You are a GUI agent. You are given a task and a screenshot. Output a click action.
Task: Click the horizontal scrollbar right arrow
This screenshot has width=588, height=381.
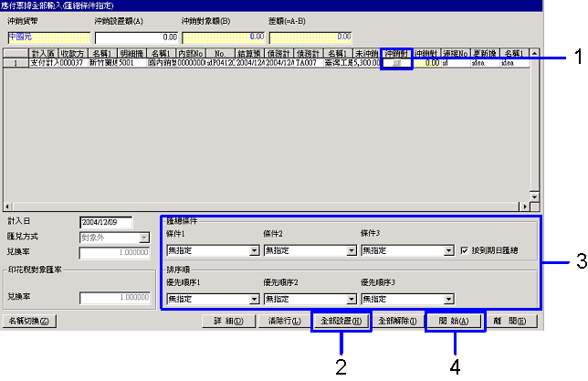[524, 206]
